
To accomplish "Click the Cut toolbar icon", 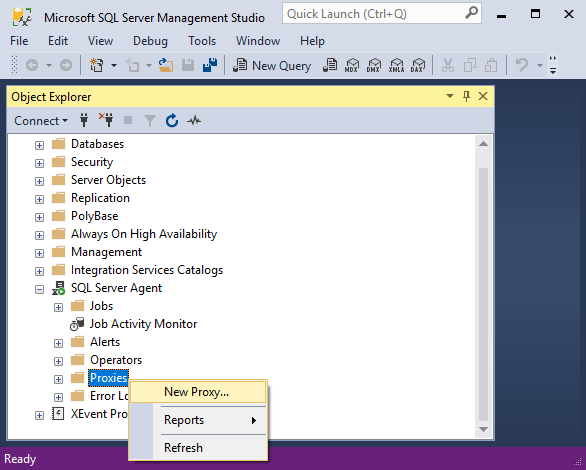I will tap(447, 65).
